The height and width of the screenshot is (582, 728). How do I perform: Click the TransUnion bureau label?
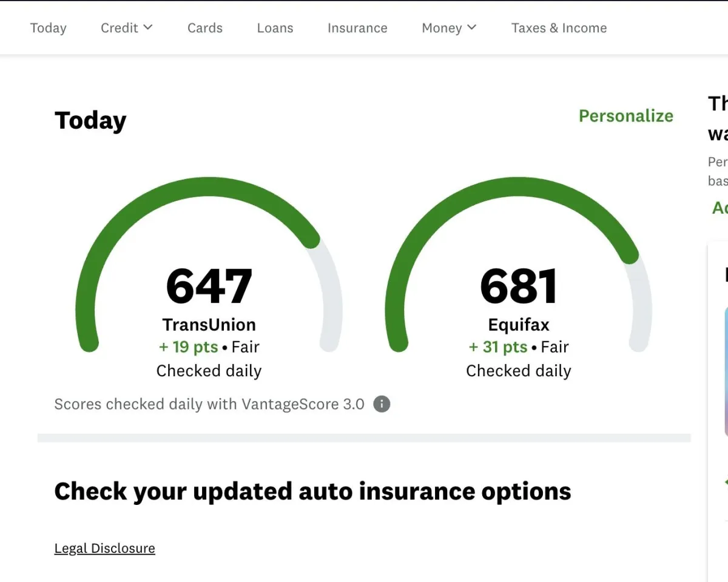coord(209,325)
